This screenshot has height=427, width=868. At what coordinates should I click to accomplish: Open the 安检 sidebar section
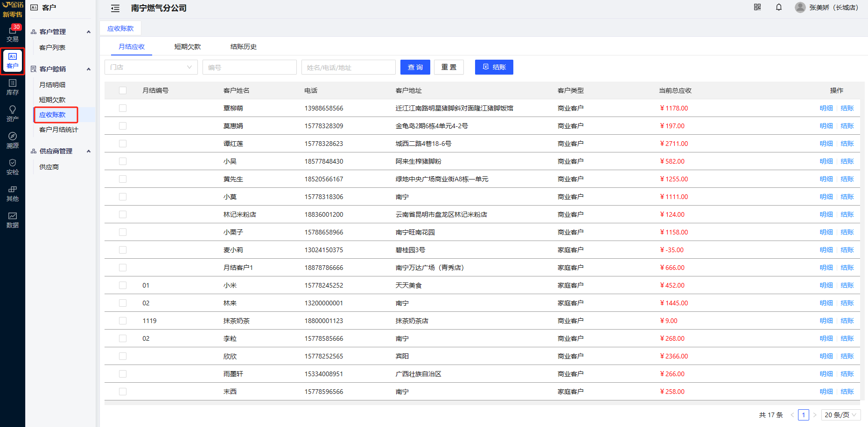[x=13, y=167]
